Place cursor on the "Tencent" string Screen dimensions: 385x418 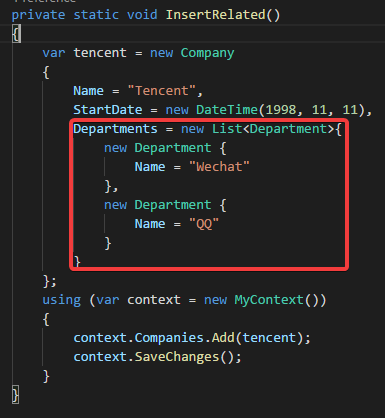coord(162,91)
